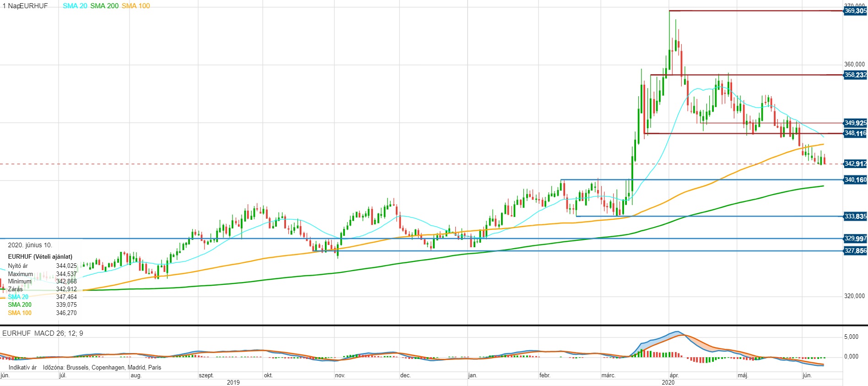Select the 348,116 price level tag

tap(855, 133)
